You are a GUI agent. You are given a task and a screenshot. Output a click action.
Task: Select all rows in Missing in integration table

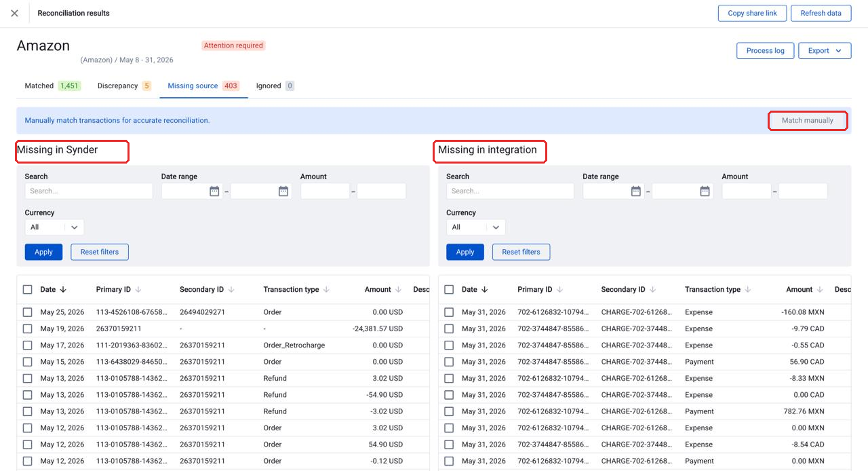(449, 290)
